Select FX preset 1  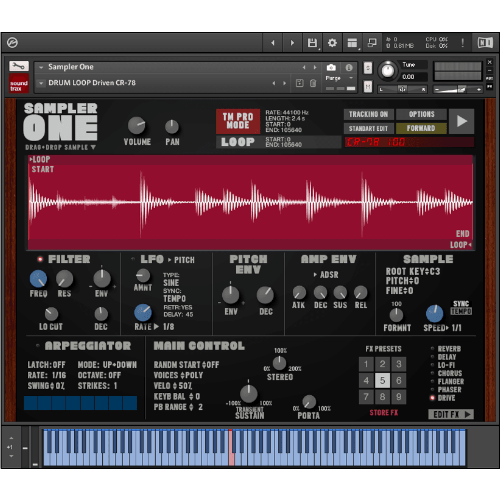click(366, 364)
